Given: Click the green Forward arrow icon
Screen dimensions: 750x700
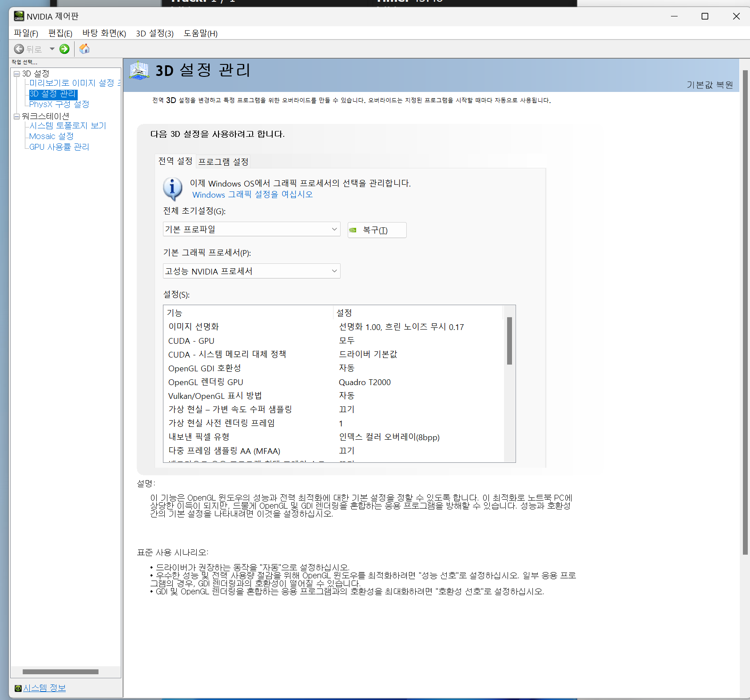Looking at the screenshot, I should pyautogui.click(x=64, y=49).
